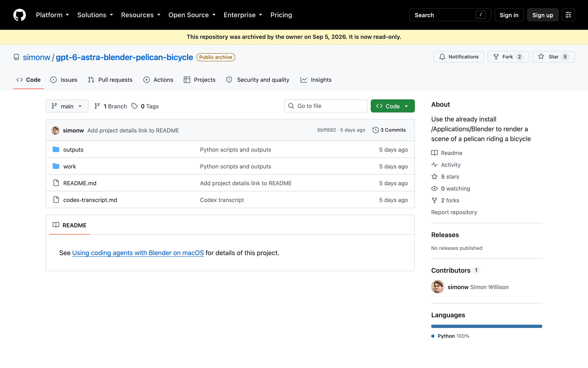Expand the Open Source menu

pyautogui.click(x=192, y=15)
